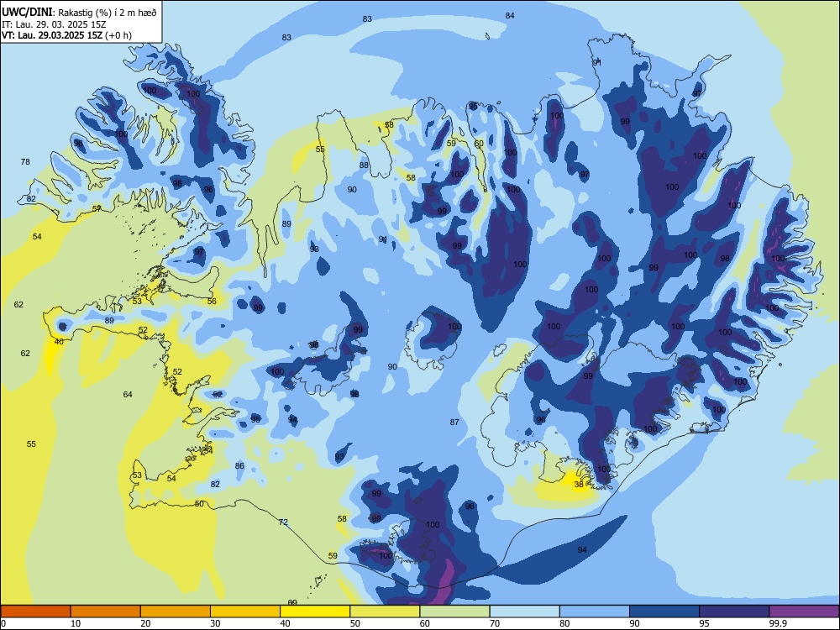Click the dark orange 0–10 legend swatch
840x630 pixels.
click(35, 612)
